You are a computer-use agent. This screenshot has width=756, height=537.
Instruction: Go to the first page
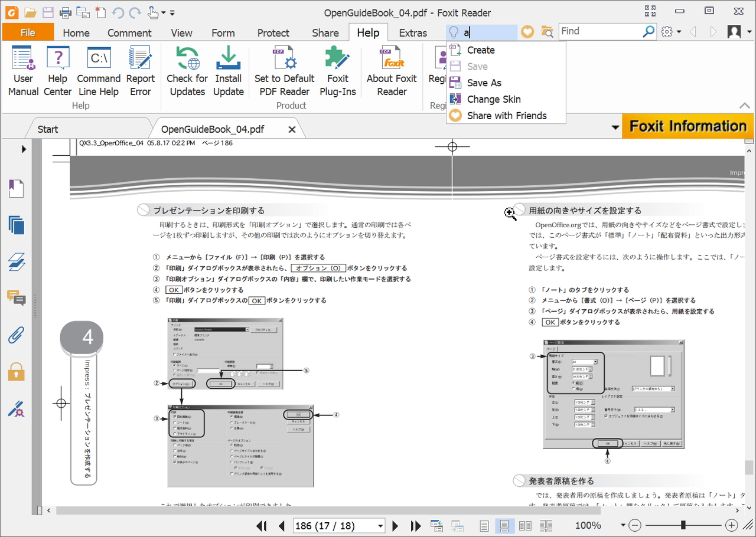(262, 526)
